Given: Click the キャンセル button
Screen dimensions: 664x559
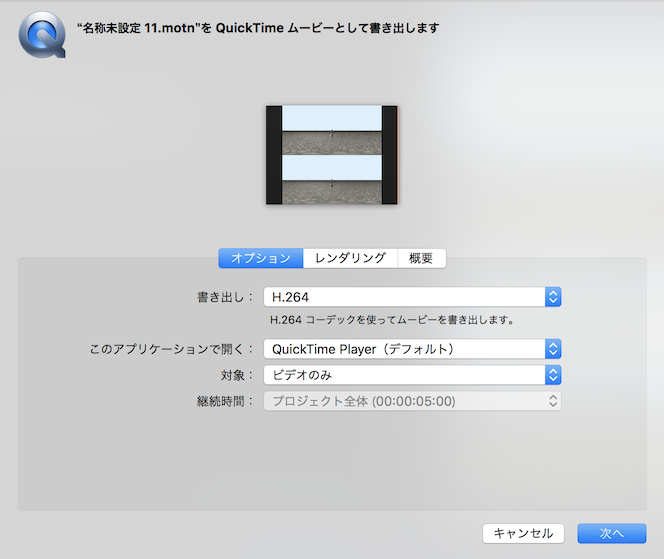Looking at the screenshot, I should pos(523,533).
